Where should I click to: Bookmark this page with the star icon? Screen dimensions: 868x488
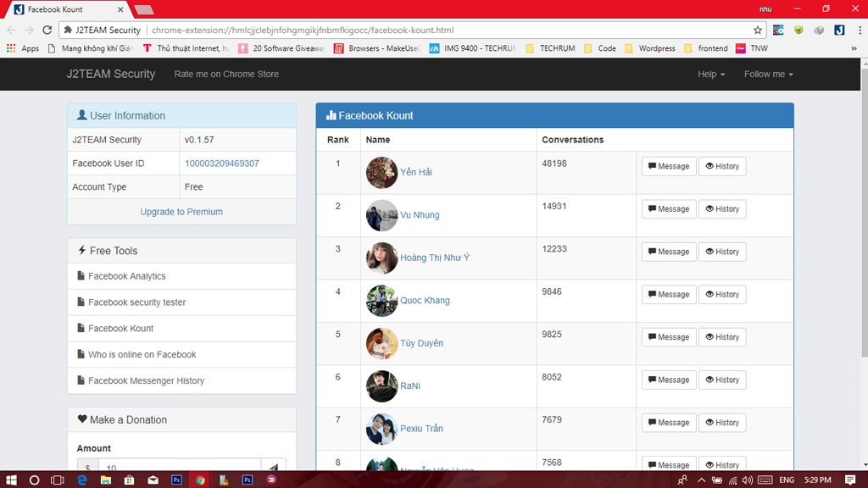(x=758, y=30)
